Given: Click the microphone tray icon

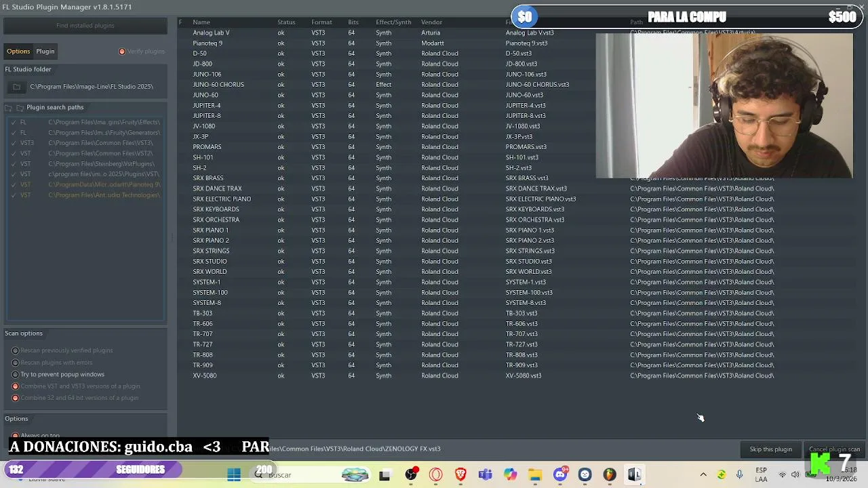Looking at the screenshot, I should coord(740,474).
